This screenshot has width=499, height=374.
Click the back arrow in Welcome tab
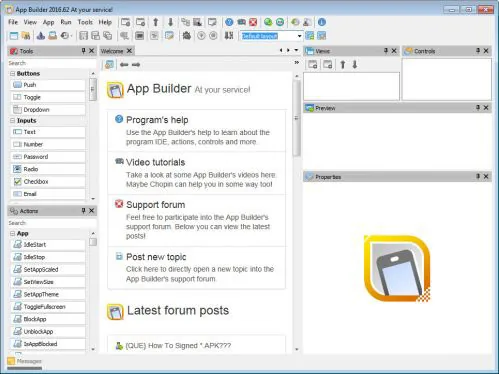(124, 65)
